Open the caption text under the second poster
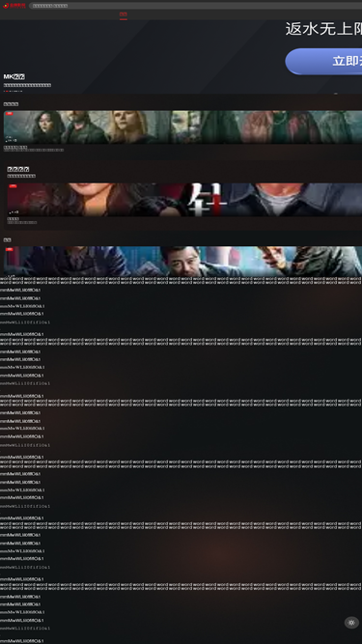Viewport: 362px width, 644px height. [x=14, y=219]
